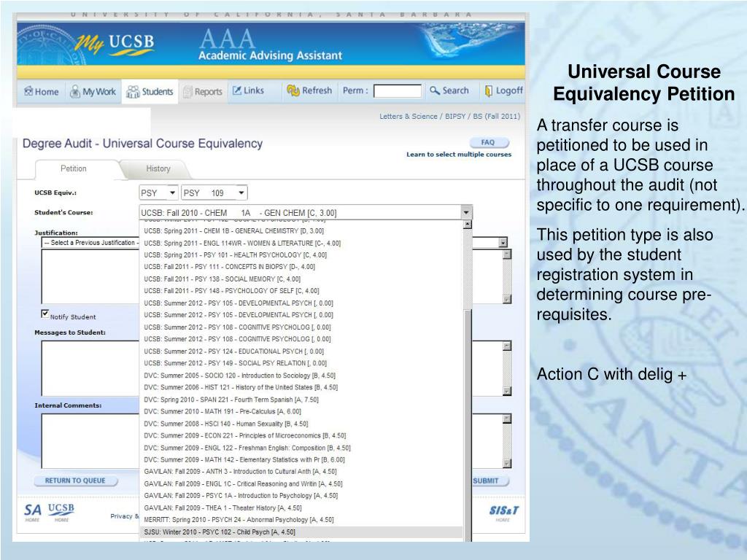Click the SIS&T home logo

[x=503, y=513]
